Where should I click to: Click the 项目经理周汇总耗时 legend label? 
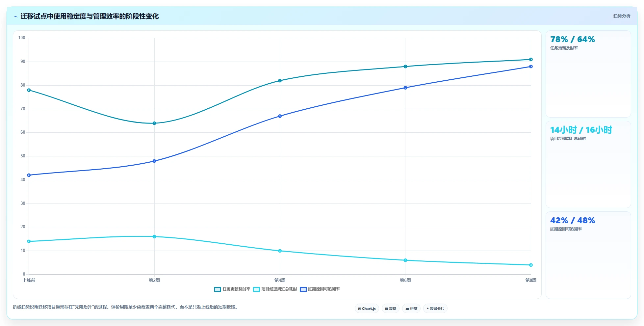pyautogui.click(x=279, y=289)
